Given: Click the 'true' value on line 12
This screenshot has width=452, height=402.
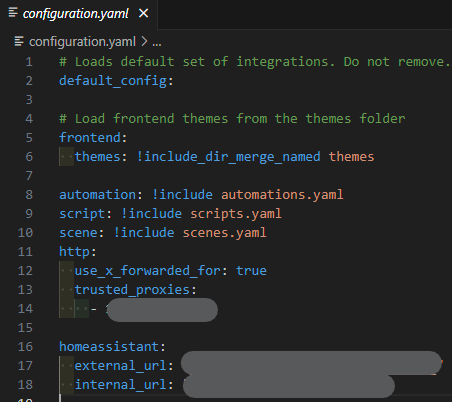Looking at the screenshot, I should [251, 271].
